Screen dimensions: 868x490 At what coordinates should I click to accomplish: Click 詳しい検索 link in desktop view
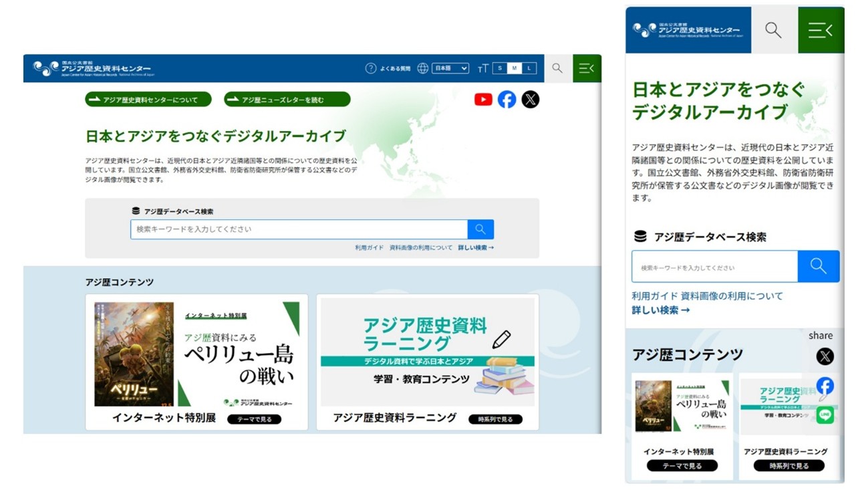(x=476, y=248)
